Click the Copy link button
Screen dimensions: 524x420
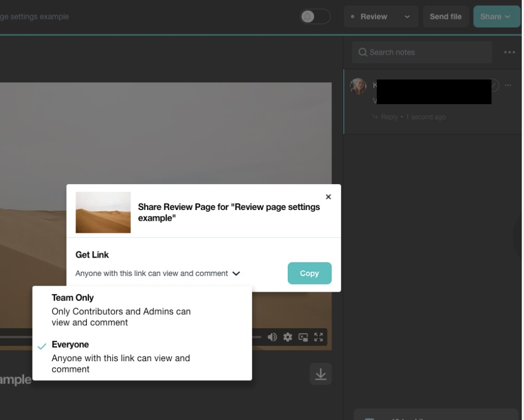coord(309,273)
